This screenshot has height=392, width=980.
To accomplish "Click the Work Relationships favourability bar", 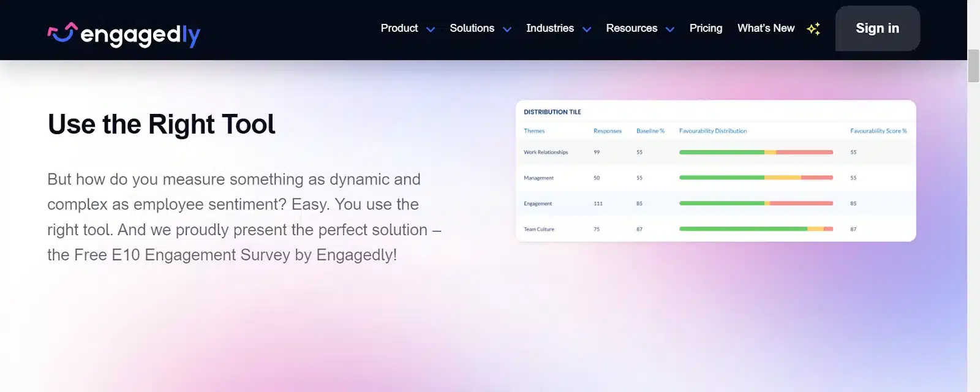I will point(756,152).
